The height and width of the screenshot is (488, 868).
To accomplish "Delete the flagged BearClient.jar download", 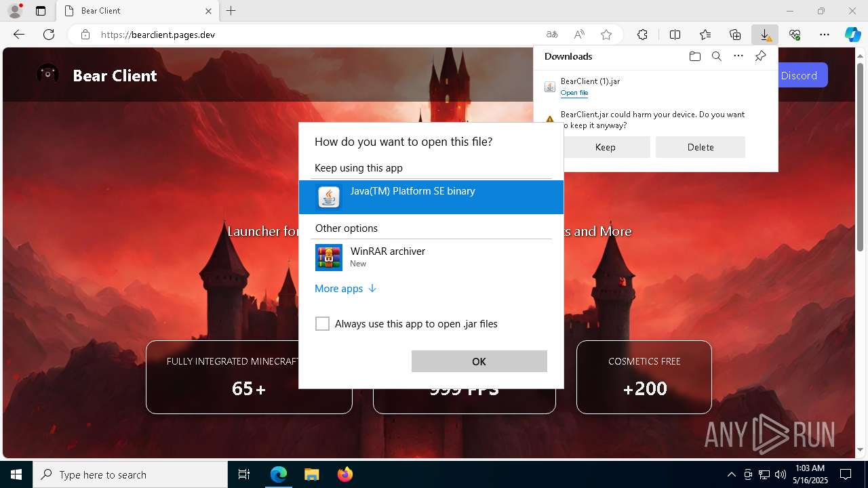I will pos(701,147).
